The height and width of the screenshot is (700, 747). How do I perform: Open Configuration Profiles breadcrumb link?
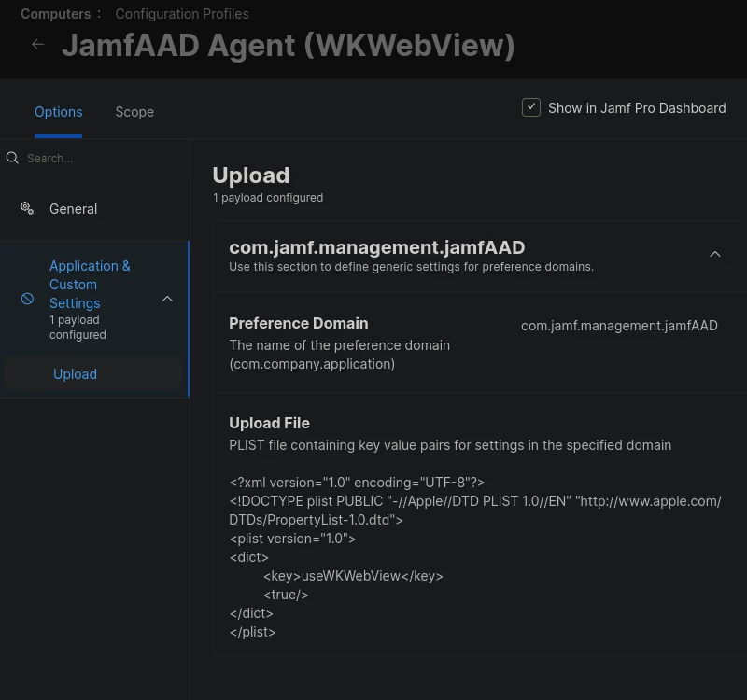pyautogui.click(x=182, y=14)
